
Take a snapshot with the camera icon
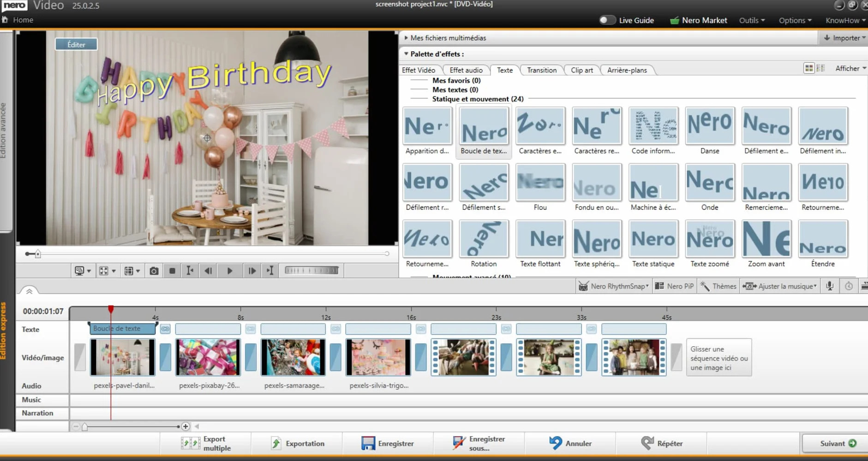[154, 271]
